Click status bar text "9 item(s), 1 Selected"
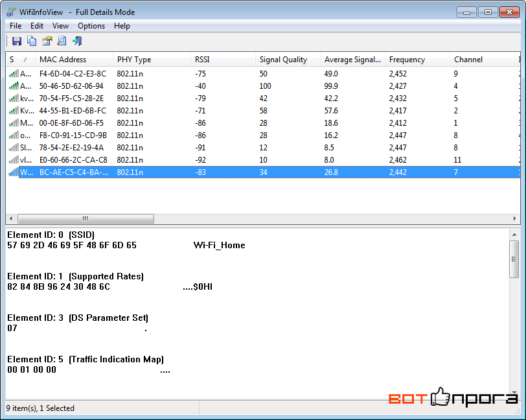526x420 pixels. [x=40, y=408]
